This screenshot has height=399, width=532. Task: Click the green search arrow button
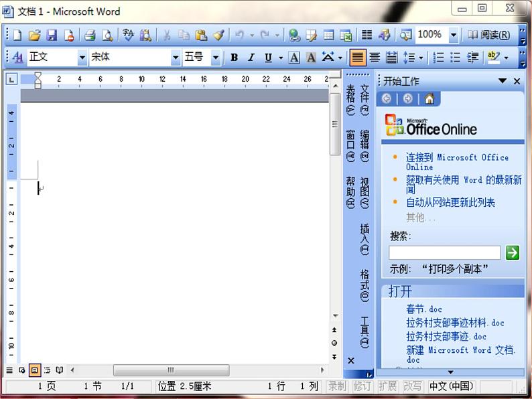pos(513,252)
